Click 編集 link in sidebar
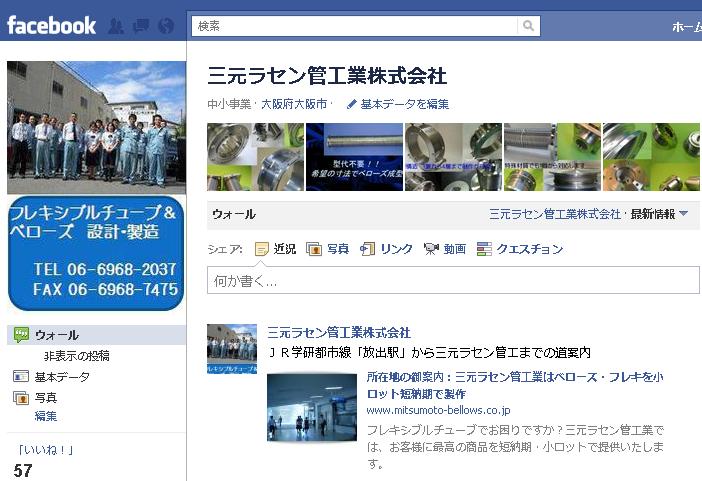The height and width of the screenshot is (481, 702). [x=46, y=416]
